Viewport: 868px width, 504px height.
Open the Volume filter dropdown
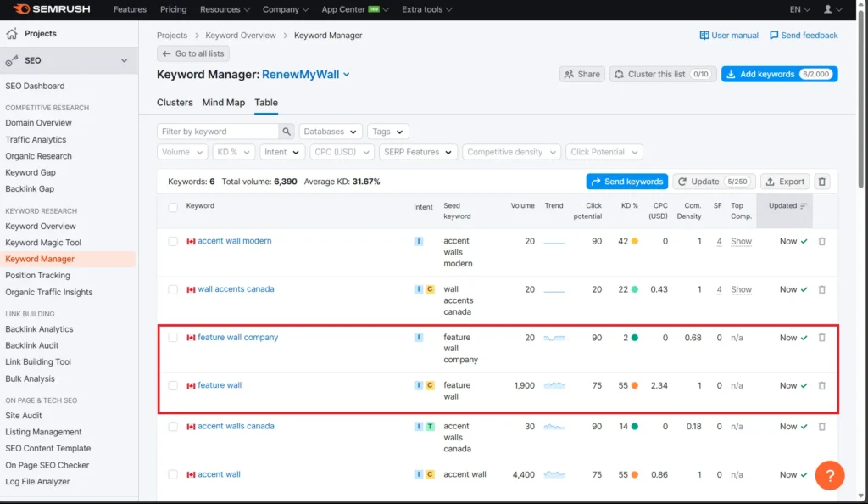click(x=182, y=152)
